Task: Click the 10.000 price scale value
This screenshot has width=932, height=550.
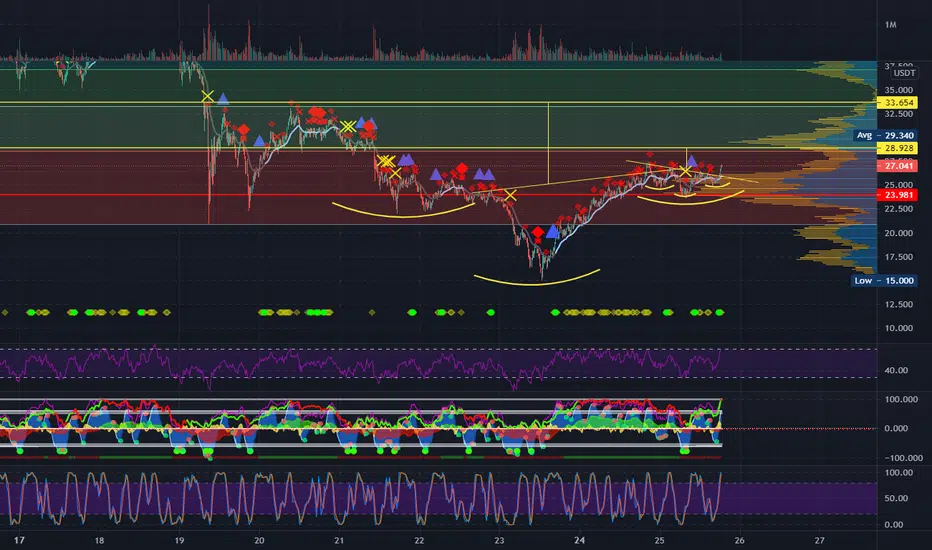Action: tap(899, 328)
